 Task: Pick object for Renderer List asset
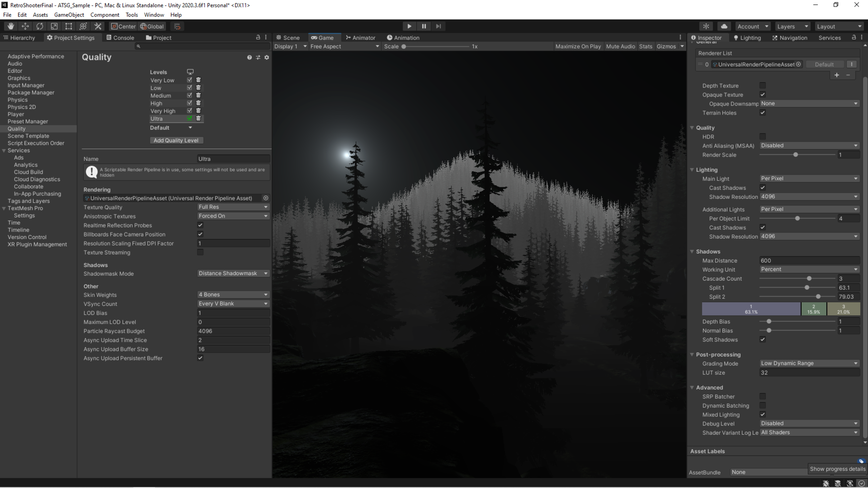[x=798, y=64]
